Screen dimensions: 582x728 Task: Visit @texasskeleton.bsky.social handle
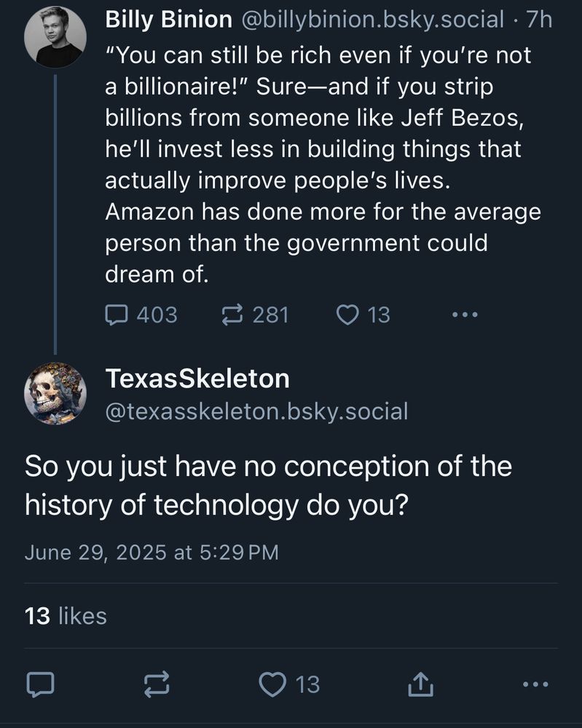pyautogui.click(x=257, y=411)
